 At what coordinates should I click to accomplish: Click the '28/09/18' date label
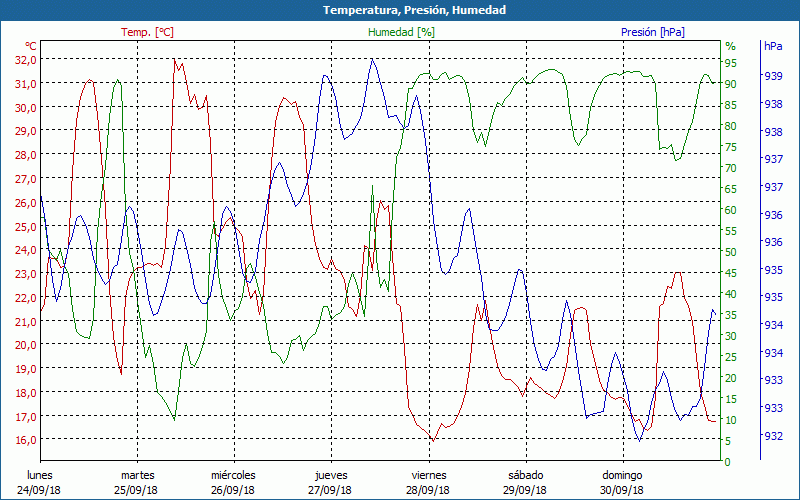click(x=428, y=490)
